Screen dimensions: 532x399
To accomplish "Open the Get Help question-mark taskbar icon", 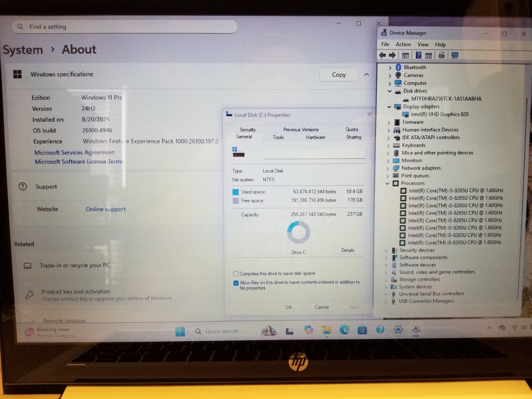I will pyautogui.click(x=380, y=330).
